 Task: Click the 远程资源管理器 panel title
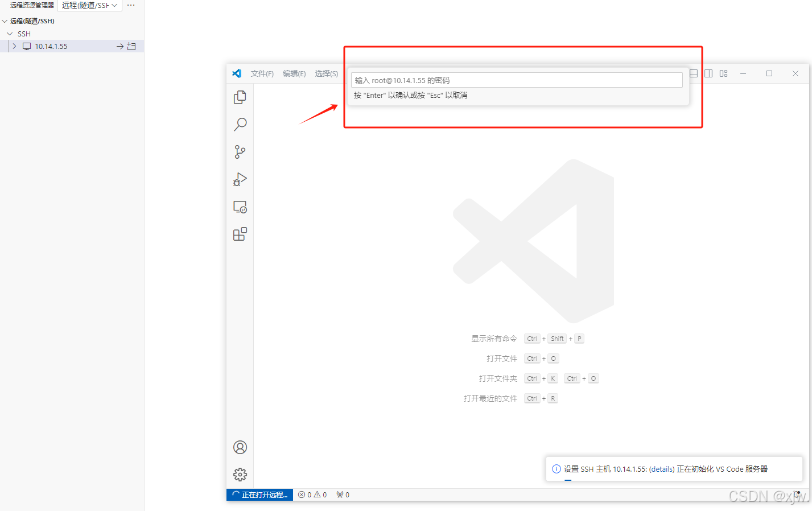click(x=32, y=5)
